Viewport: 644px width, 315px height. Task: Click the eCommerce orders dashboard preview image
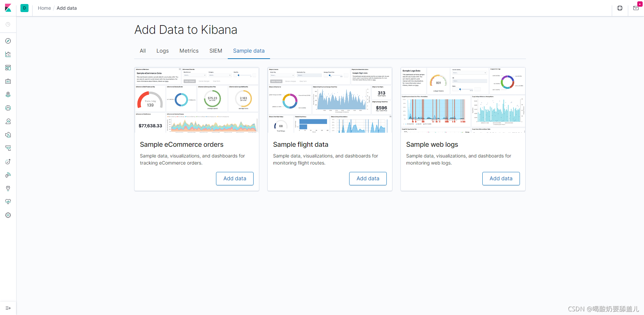(x=197, y=100)
